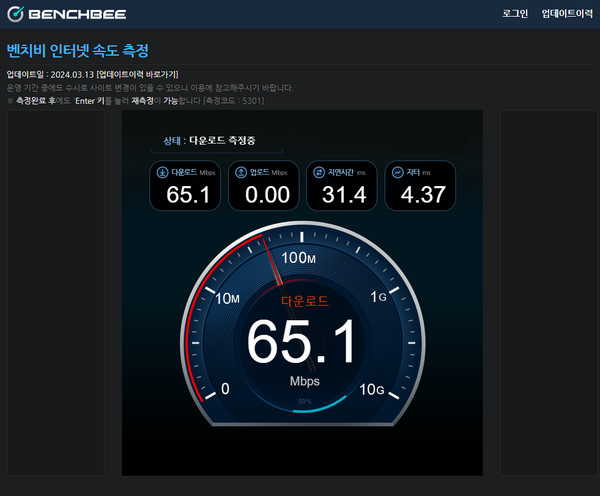The height and width of the screenshot is (496, 600).
Task: Click the update date 2024.03.13 text
Action: [x=72, y=74]
